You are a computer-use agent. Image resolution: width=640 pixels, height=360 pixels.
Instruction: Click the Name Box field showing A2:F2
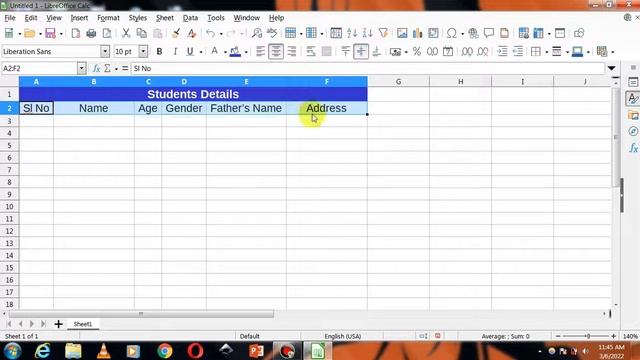pos(39,68)
